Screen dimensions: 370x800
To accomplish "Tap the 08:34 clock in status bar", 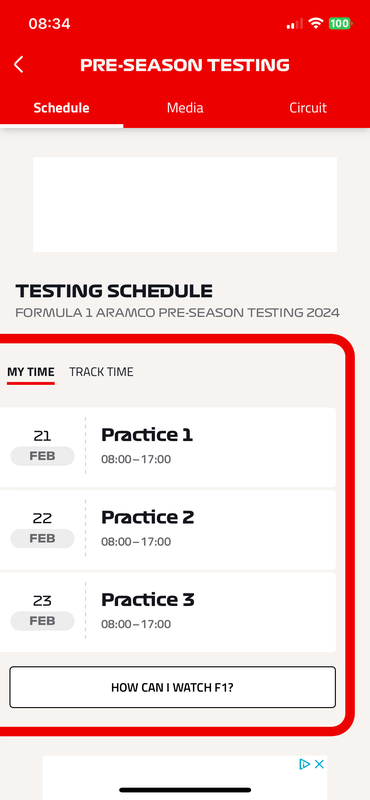I will pyautogui.click(x=50, y=23).
